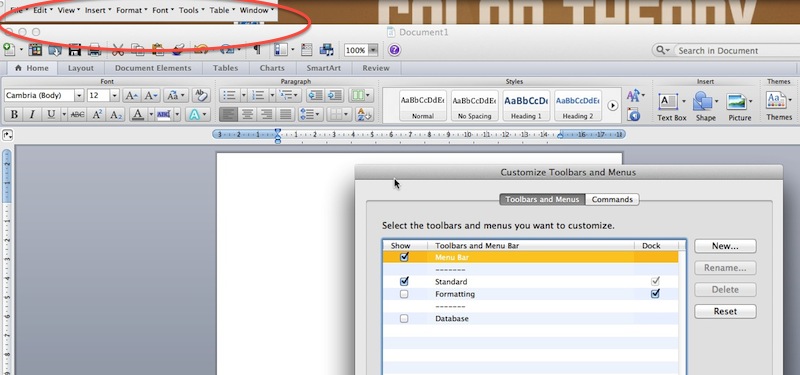This screenshot has width=800, height=375.
Task: Apply the text highlight color swatch
Action: coord(164,114)
